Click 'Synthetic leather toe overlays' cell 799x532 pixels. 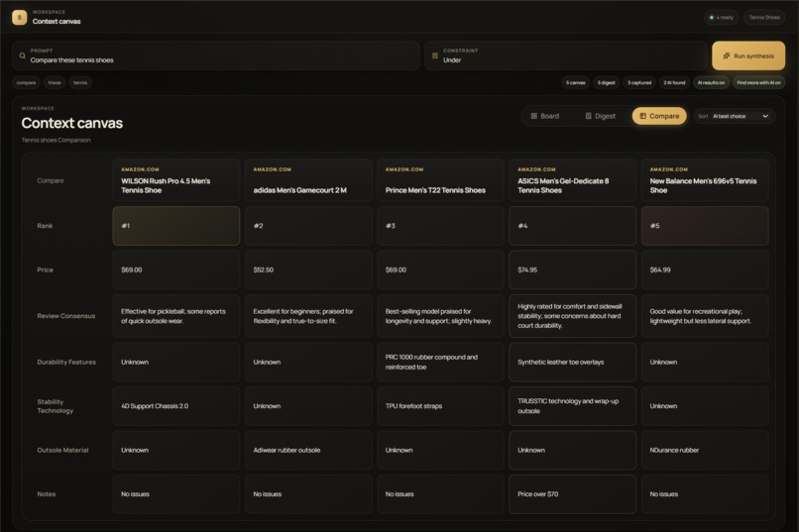[x=572, y=362]
